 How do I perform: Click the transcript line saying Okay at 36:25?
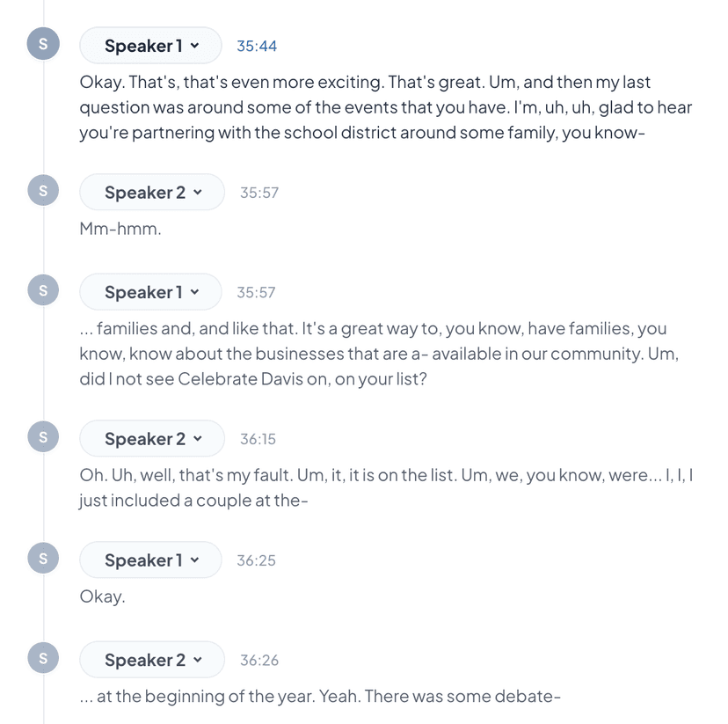click(x=102, y=596)
